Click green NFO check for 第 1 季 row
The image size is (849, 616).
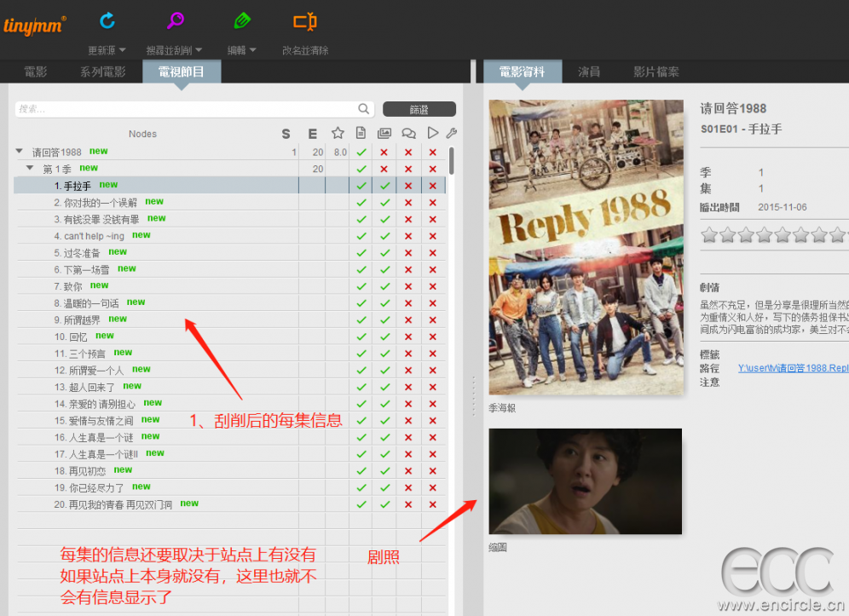click(361, 169)
